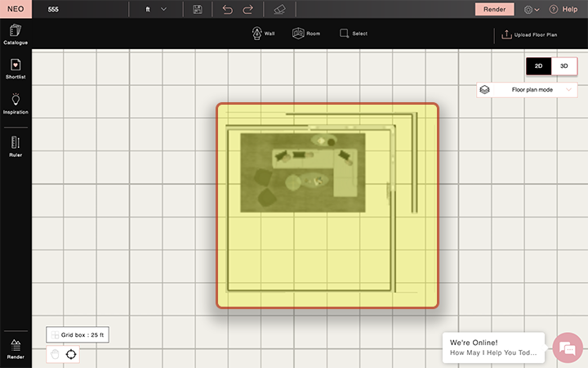
Task: Open the settings gear dropdown
Action: pyautogui.click(x=532, y=9)
